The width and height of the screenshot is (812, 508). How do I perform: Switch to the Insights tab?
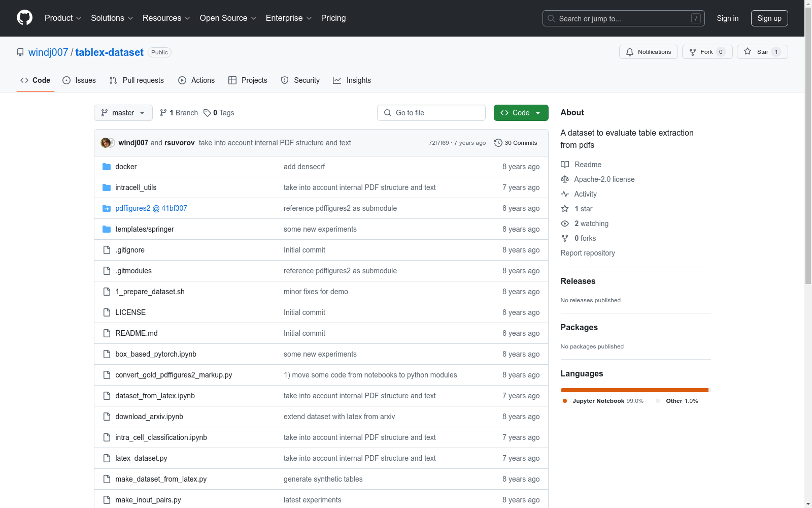click(x=352, y=80)
